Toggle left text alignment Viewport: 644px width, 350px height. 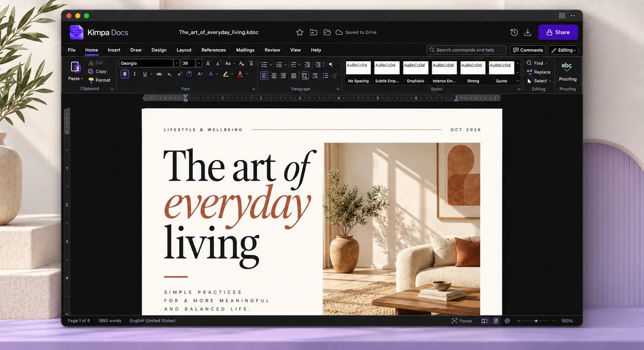264,76
